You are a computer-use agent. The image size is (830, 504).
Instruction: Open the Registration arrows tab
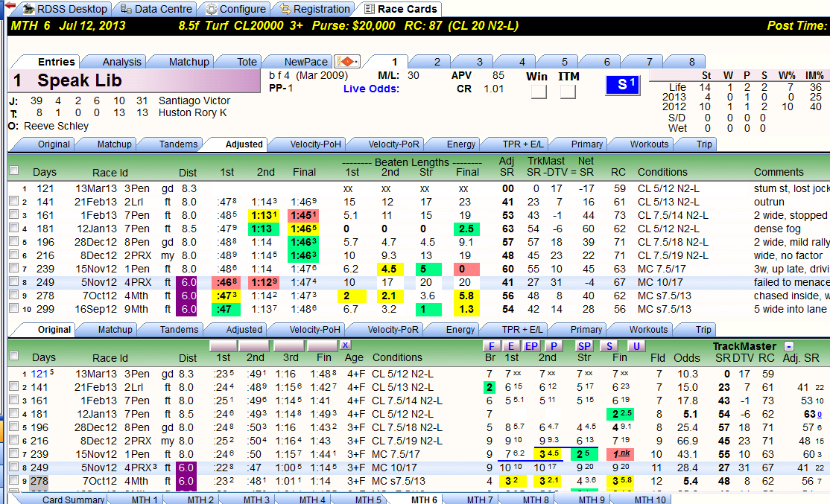click(315, 9)
